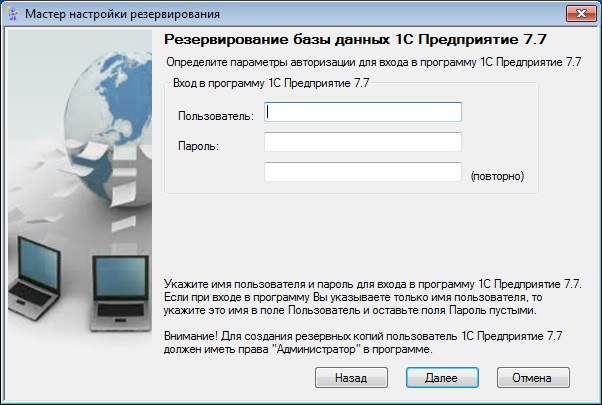Click the Пользователь: label
This screenshot has width=602, height=405.
pos(216,116)
